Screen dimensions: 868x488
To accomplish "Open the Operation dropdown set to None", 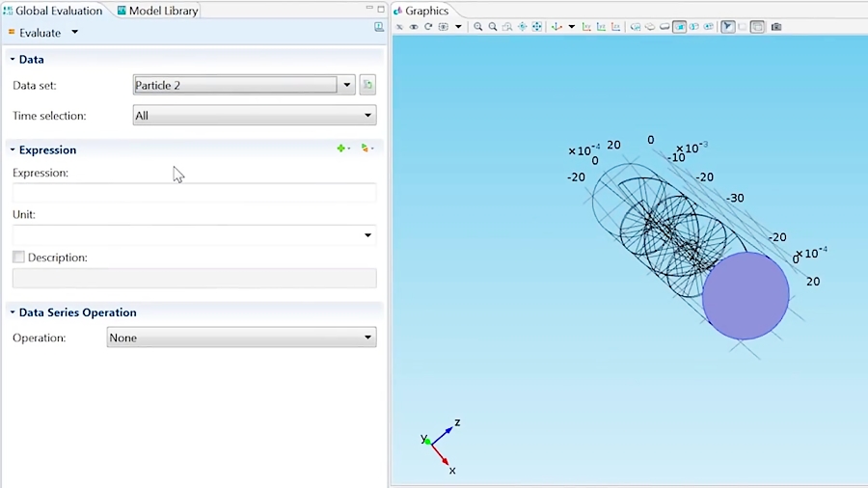I will pos(241,338).
